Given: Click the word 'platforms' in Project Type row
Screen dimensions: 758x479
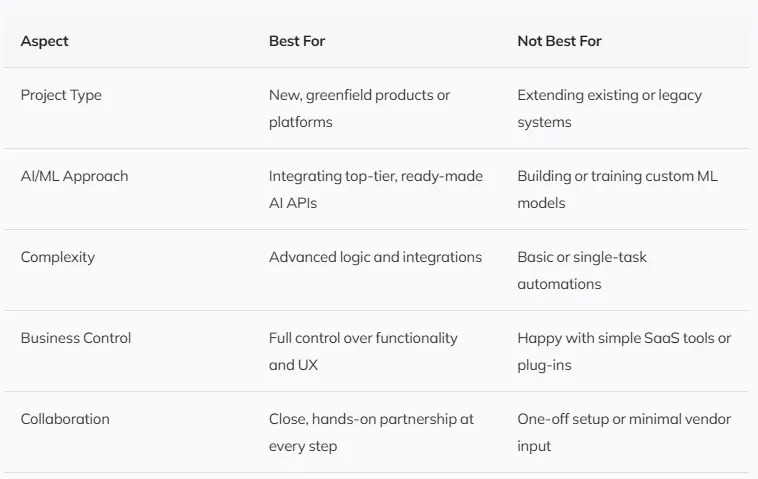Looking at the screenshot, I should pos(300,122).
